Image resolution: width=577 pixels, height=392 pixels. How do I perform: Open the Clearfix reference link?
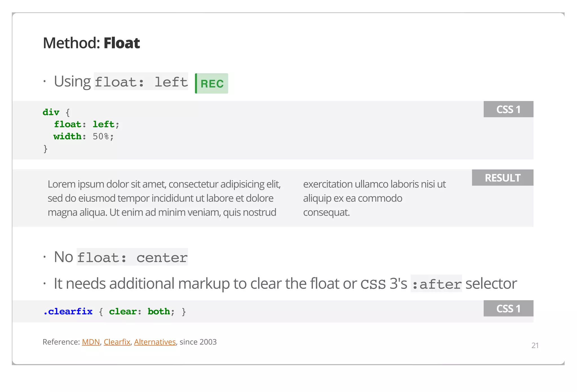point(117,342)
